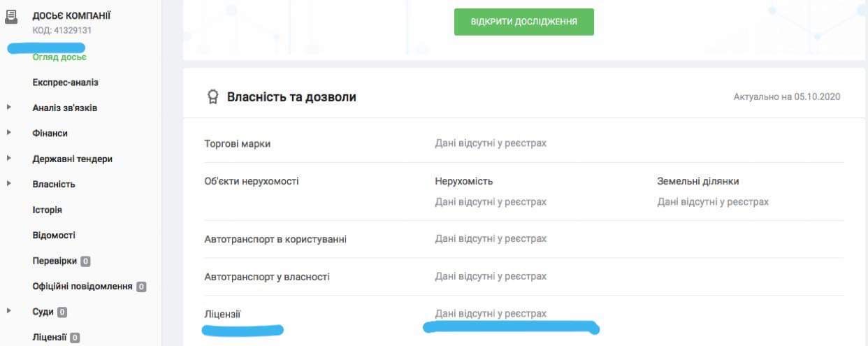Expand the Власність sidebar arrow
Viewport: 868px width, 346px height.
pos(9,184)
